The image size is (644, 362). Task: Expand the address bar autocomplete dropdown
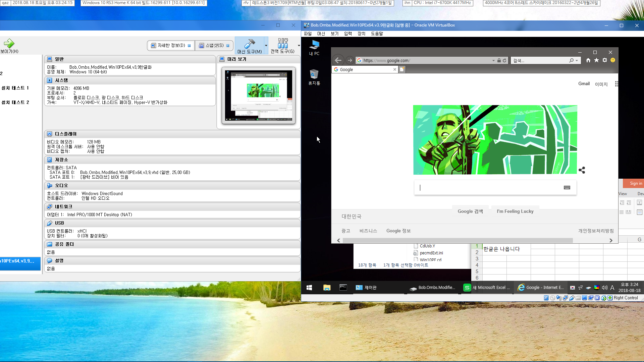point(493,61)
